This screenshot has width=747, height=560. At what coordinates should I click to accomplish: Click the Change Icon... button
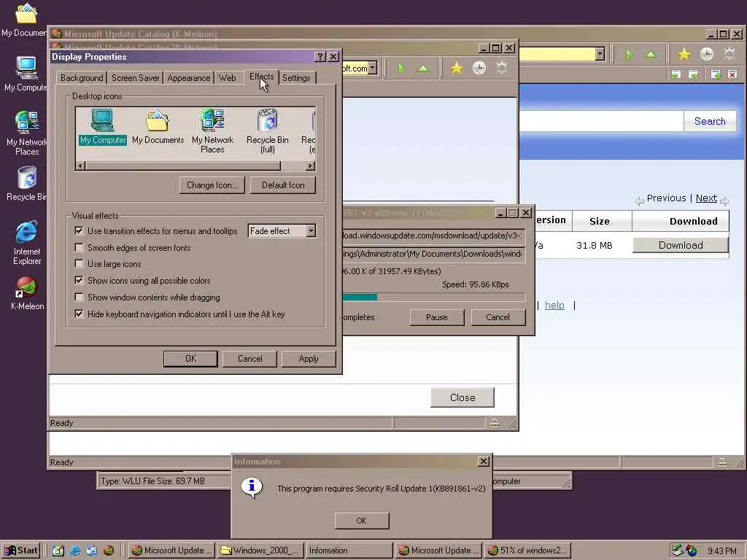click(x=212, y=185)
